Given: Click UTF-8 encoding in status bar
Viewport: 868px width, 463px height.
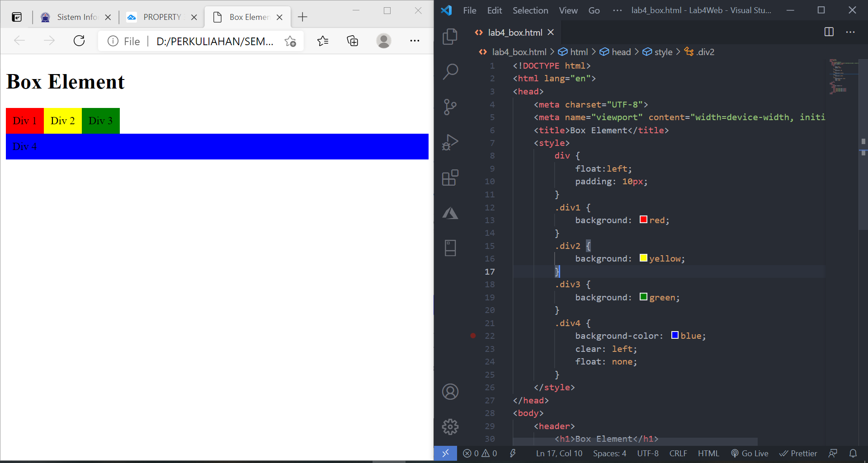Looking at the screenshot, I should click(x=648, y=453).
